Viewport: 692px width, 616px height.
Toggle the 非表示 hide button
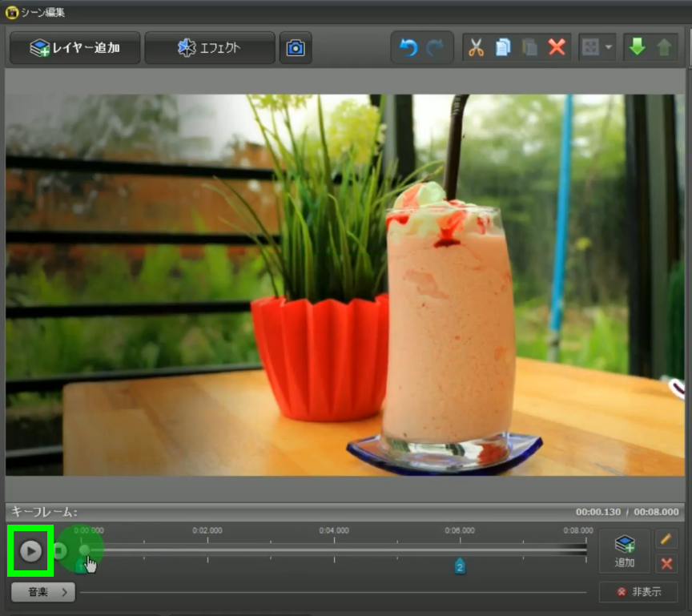coord(638,592)
